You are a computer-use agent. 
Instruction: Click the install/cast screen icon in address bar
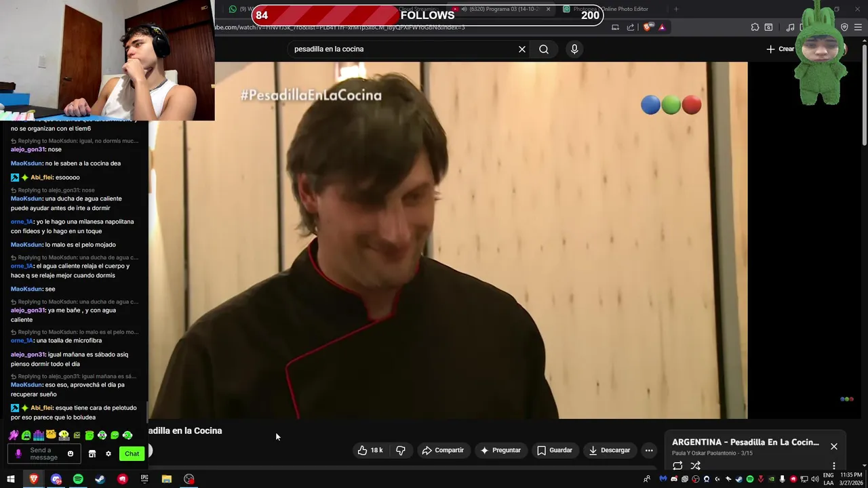615,27
